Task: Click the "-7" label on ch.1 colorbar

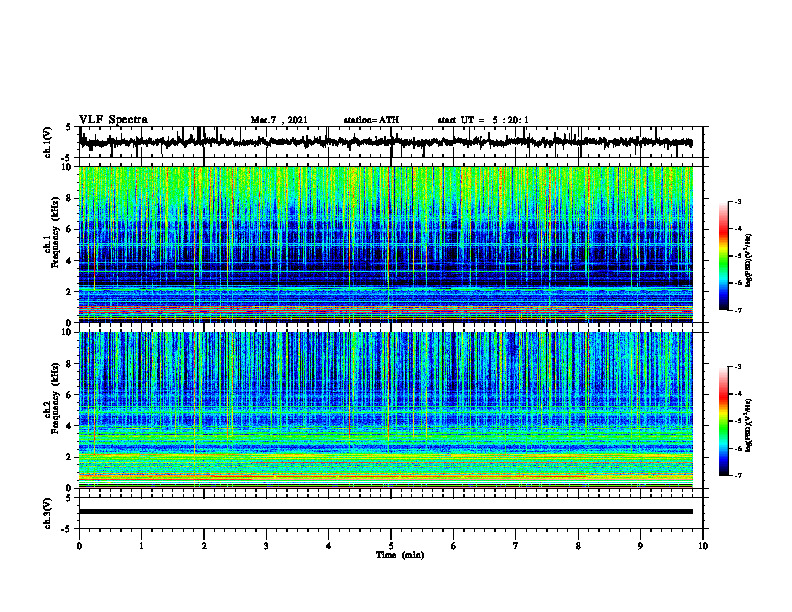Action: click(738, 310)
